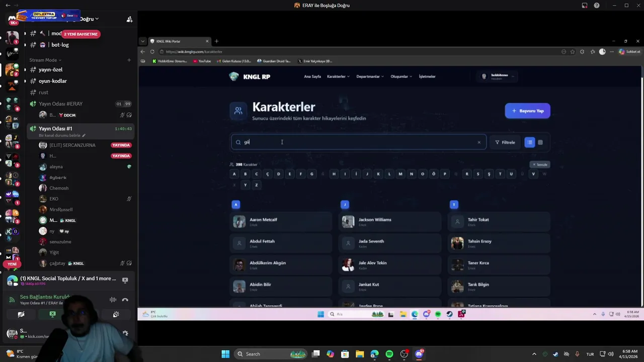
Task: Expand the Departmanlar nav dropdown
Action: [x=370, y=76]
